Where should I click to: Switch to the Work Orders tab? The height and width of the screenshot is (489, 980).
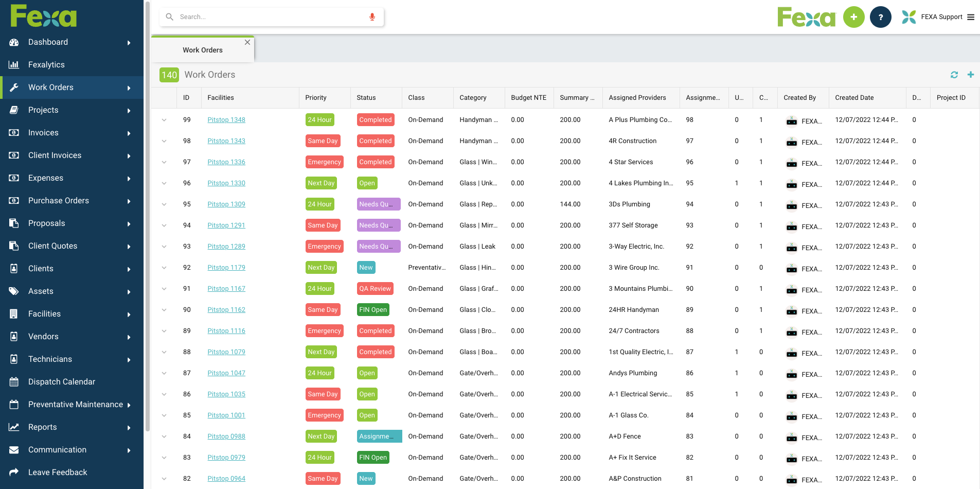pos(202,49)
